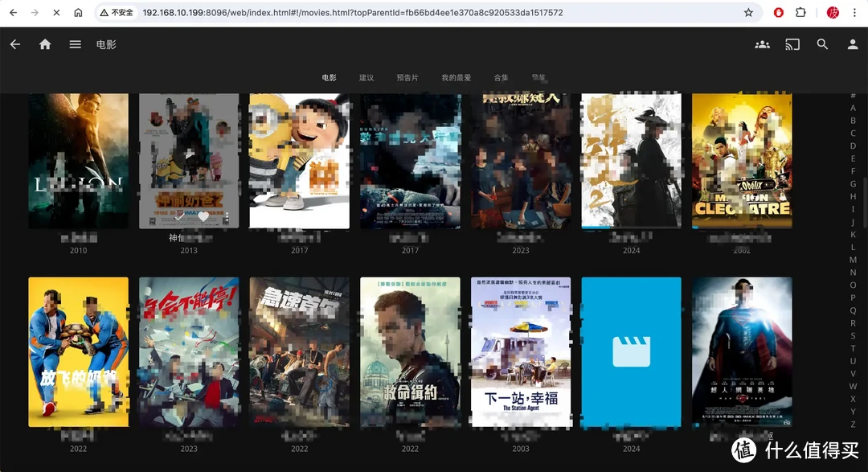This screenshot has height=472, width=868.
Task: Mark the 2013 movie as played
Action: 180,217
